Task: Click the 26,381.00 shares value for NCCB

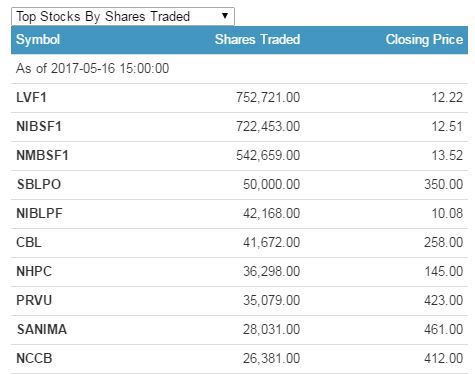Action: [x=271, y=359]
